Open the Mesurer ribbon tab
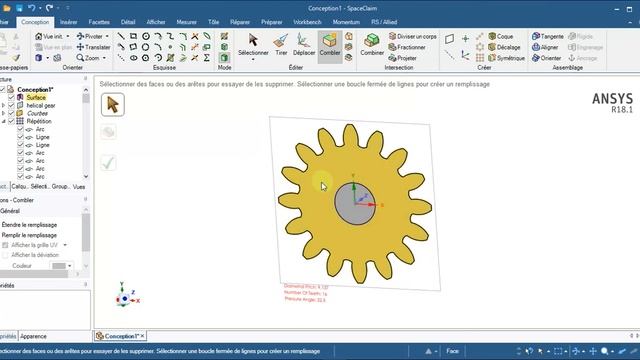The height and width of the screenshot is (360, 640). pyautogui.click(x=187, y=22)
